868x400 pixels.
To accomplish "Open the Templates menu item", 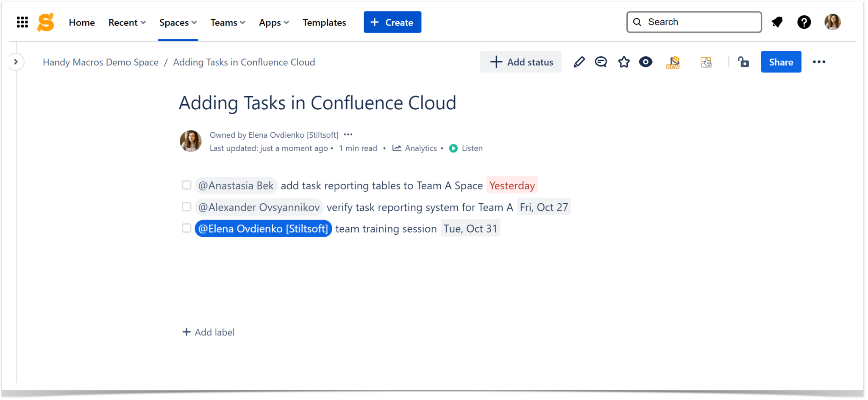I will [324, 22].
